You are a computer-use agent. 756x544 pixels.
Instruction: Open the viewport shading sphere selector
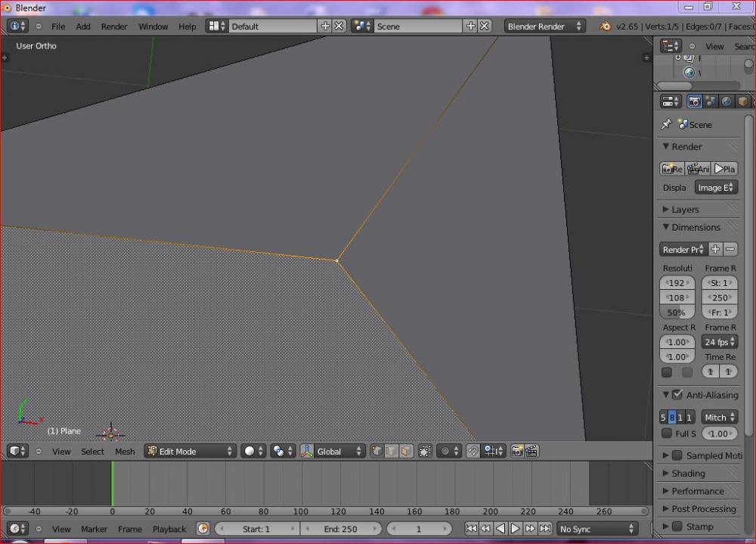point(253,451)
